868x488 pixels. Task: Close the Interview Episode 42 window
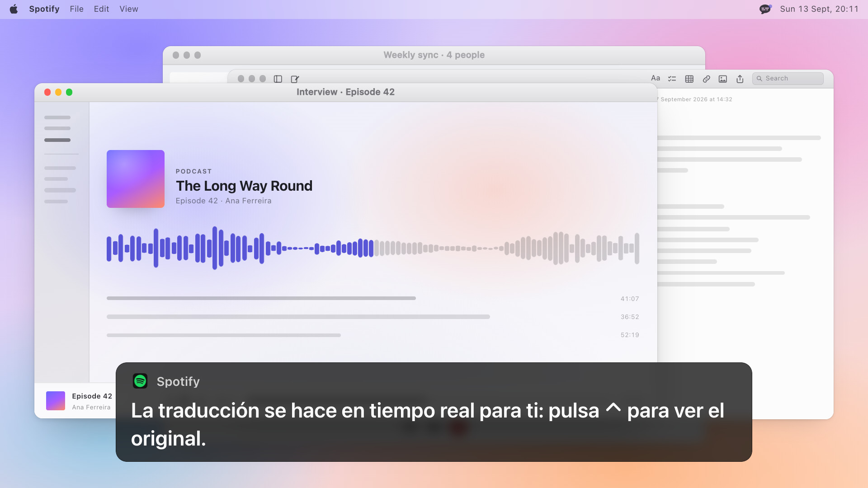(x=47, y=92)
